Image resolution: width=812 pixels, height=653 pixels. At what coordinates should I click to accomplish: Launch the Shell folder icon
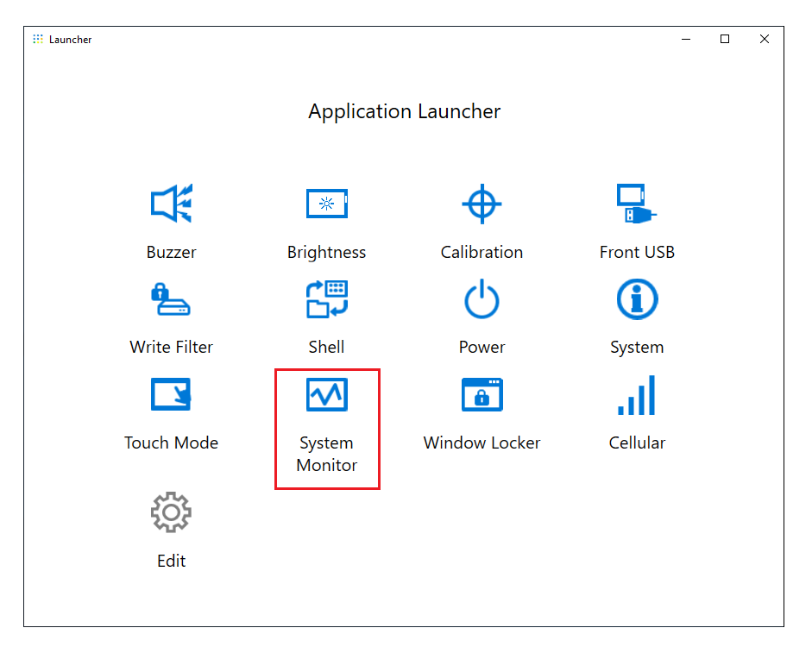326,300
